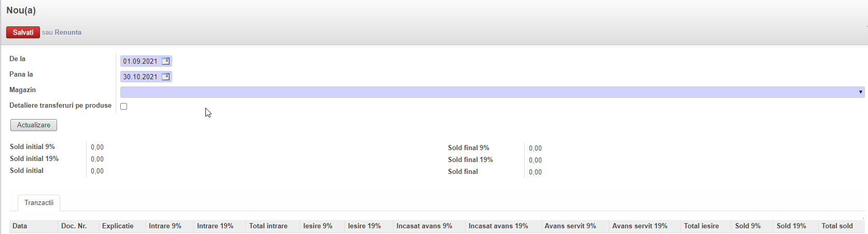The width and height of the screenshot is (868, 234).
Task: Sort by the Data column header
Action: [x=20, y=226]
